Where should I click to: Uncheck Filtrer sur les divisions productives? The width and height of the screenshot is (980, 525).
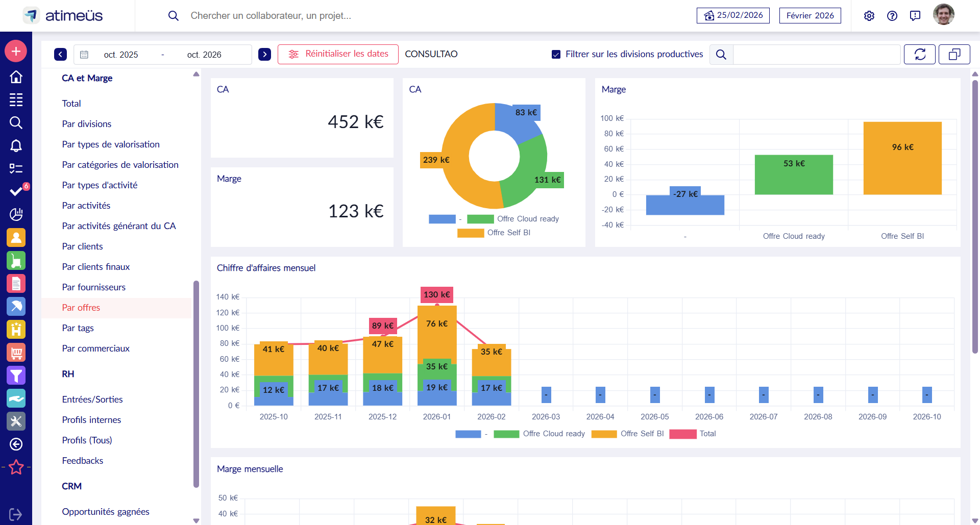click(x=556, y=54)
